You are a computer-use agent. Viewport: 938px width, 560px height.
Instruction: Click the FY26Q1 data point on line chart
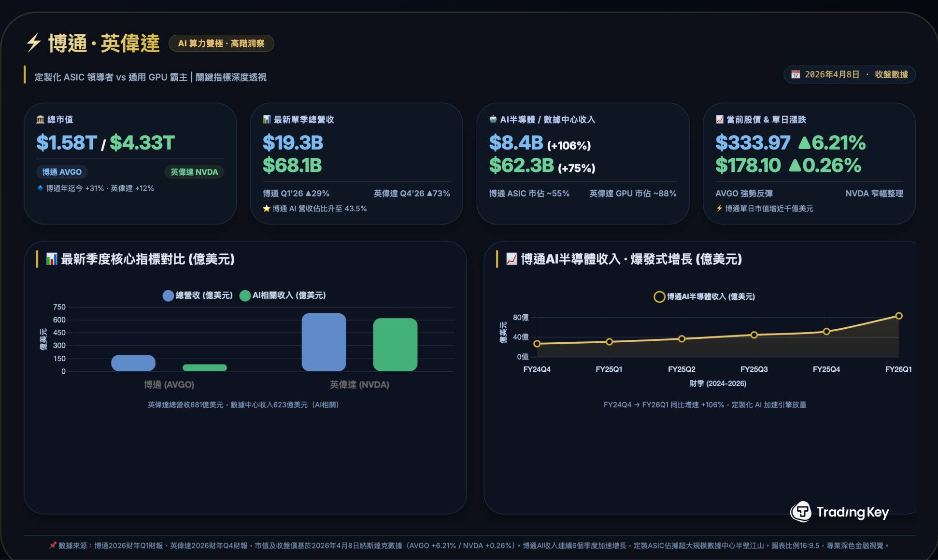(x=898, y=316)
